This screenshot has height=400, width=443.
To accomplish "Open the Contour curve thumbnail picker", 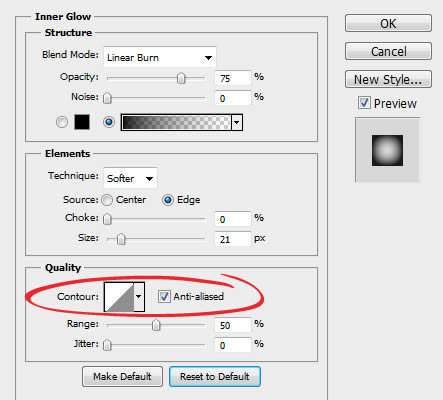I will click(x=119, y=297).
